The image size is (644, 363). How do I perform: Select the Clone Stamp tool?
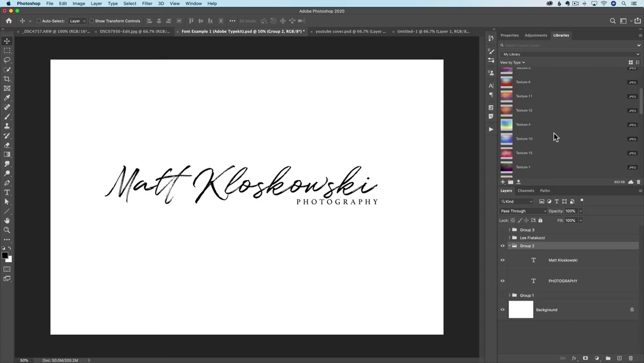[7, 126]
